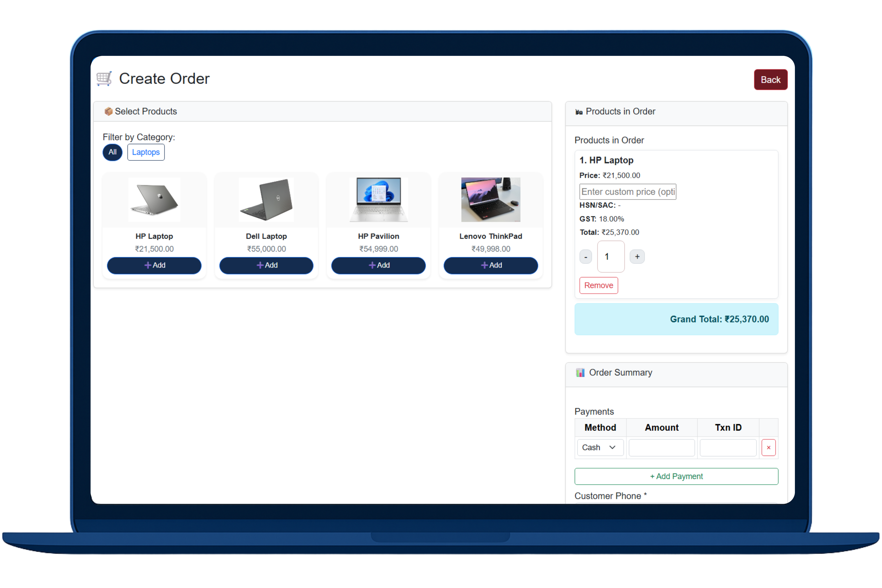
Task: Click the custom price input for HP Laptop
Action: pyautogui.click(x=627, y=192)
